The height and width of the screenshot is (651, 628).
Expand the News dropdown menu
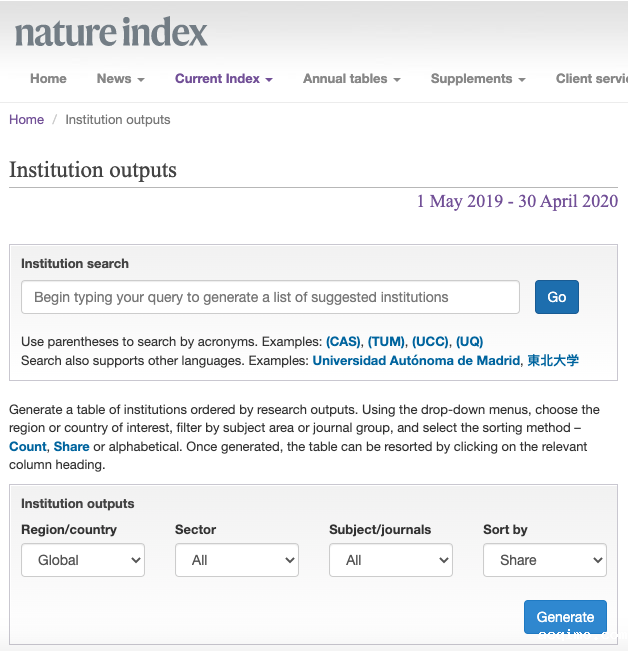click(x=120, y=79)
